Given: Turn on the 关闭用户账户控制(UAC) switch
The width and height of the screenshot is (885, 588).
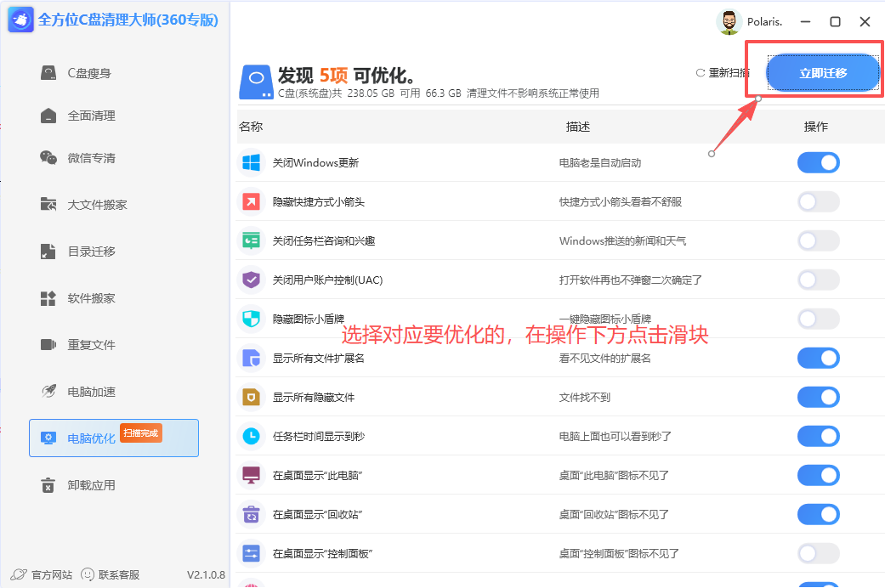Looking at the screenshot, I should tap(818, 280).
